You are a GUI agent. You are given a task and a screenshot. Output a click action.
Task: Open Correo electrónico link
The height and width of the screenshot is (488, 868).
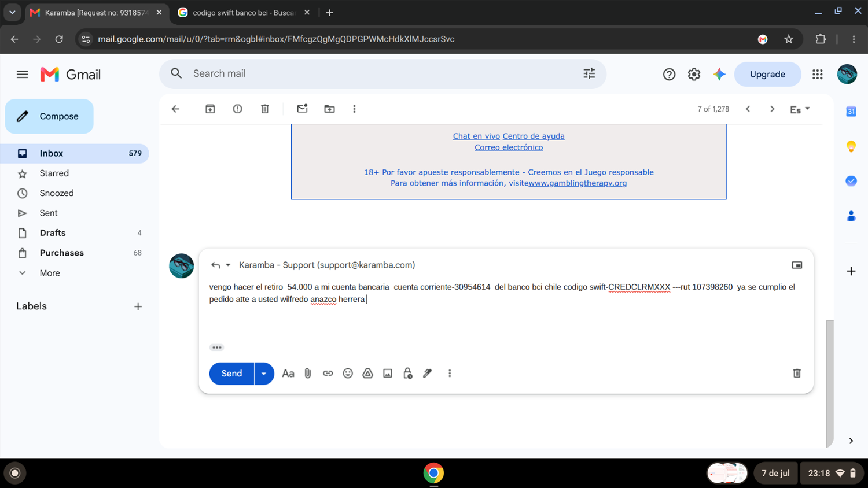tap(509, 147)
